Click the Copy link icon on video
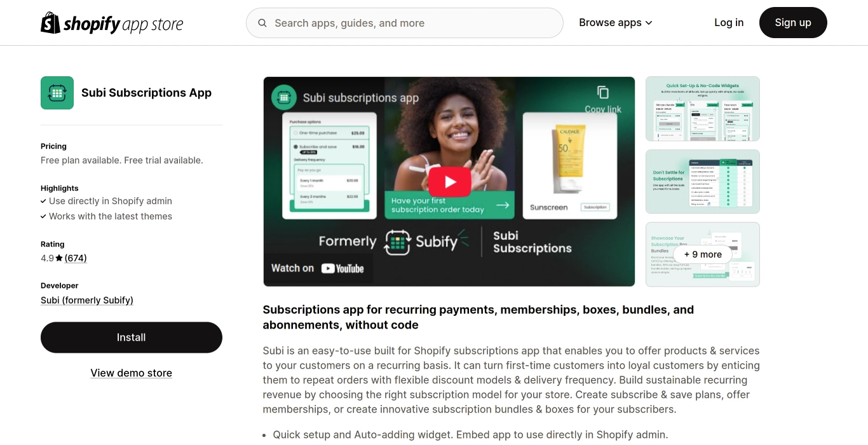 coord(603,92)
